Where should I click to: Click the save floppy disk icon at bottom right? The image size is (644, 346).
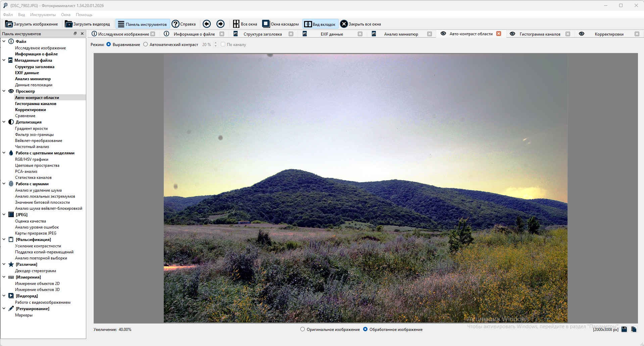point(624,329)
